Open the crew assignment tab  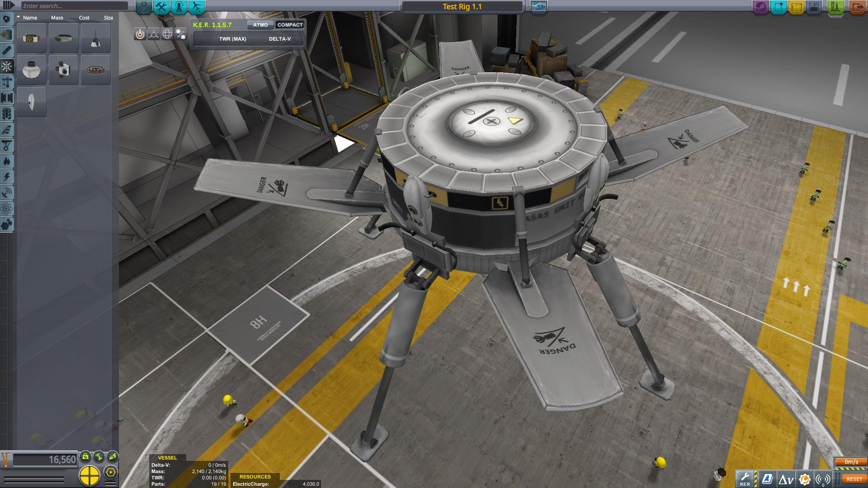(179, 7)
